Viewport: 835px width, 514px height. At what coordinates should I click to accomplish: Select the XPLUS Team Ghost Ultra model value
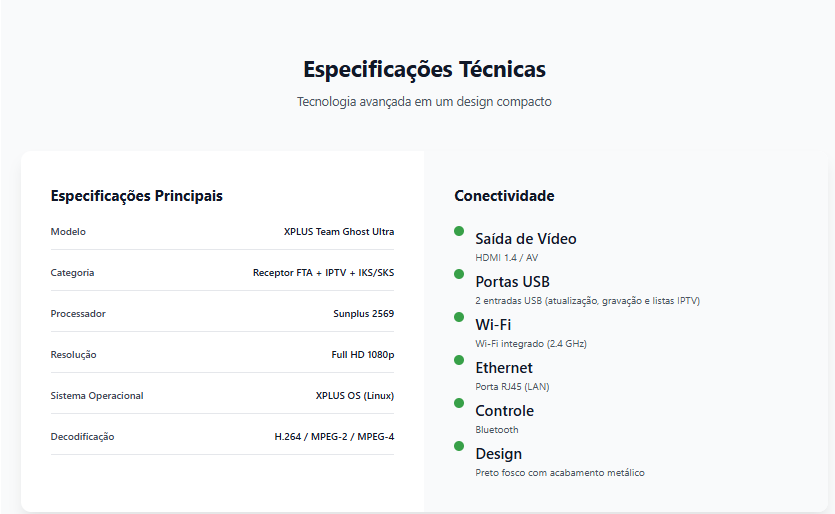(339, 232)
